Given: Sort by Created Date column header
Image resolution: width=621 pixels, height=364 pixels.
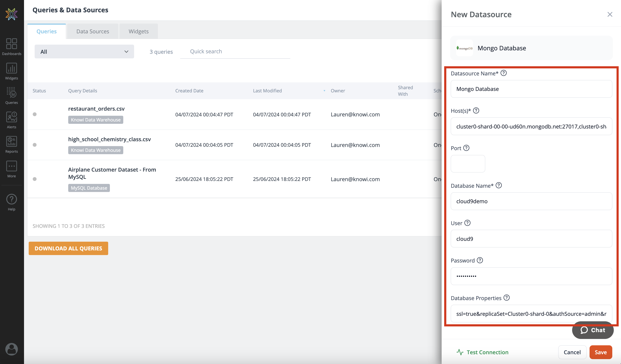Looking at the screenshot, I should (x=189, y=91).
